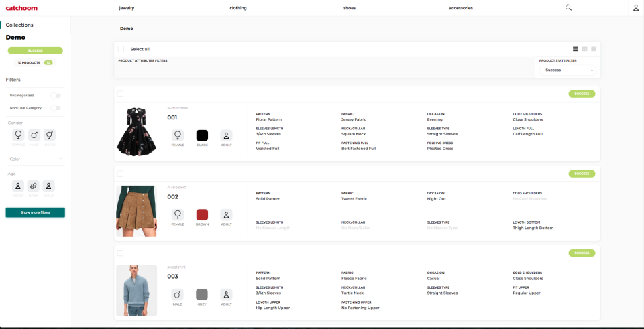The image size is (644, 329).
Task: Click the 10 PRODUCTS counter pill
Action: pos(36,63)
